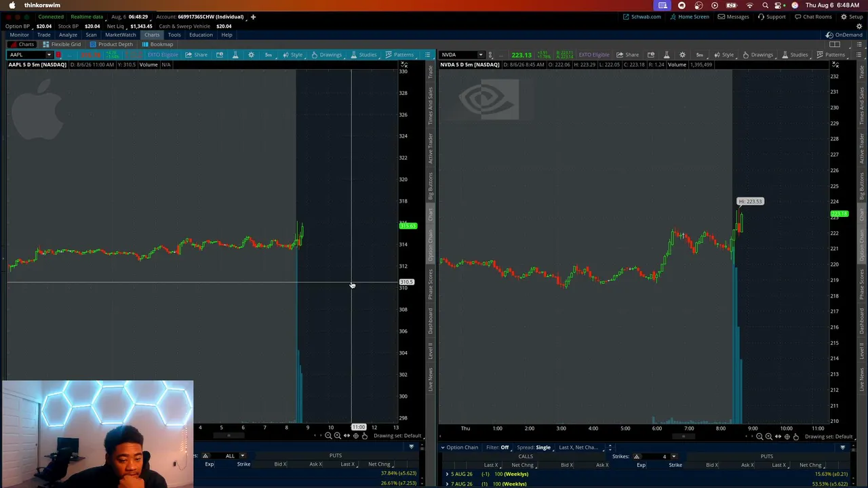
Task: Open Spread Single dropdown
Action: tap(534, 447)
